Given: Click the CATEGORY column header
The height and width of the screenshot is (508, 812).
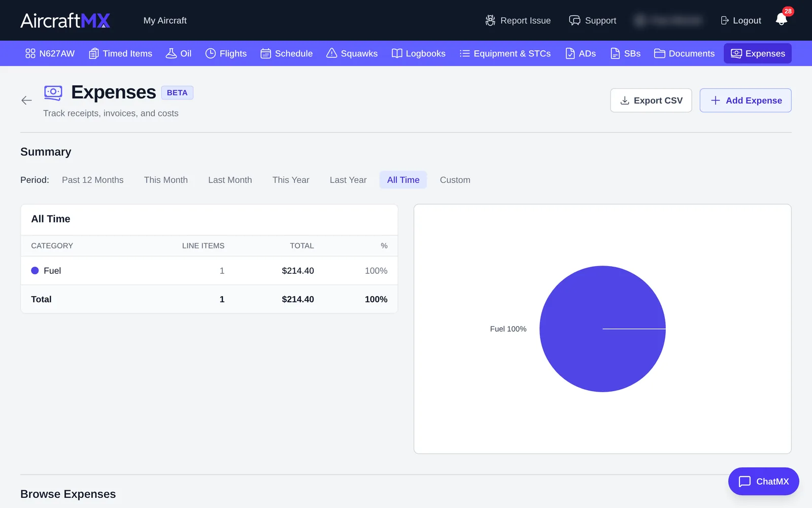Looking at the screenshot, I should point(52,246).
